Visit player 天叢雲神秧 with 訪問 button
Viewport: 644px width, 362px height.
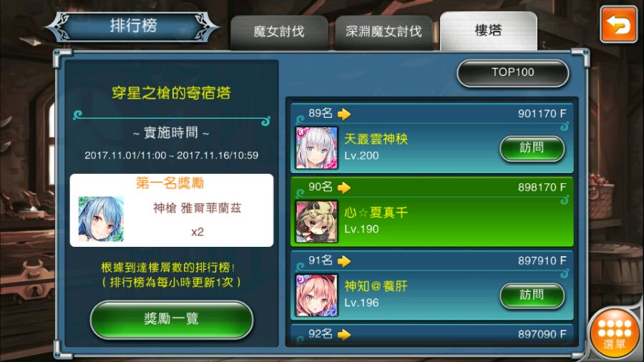532,148
